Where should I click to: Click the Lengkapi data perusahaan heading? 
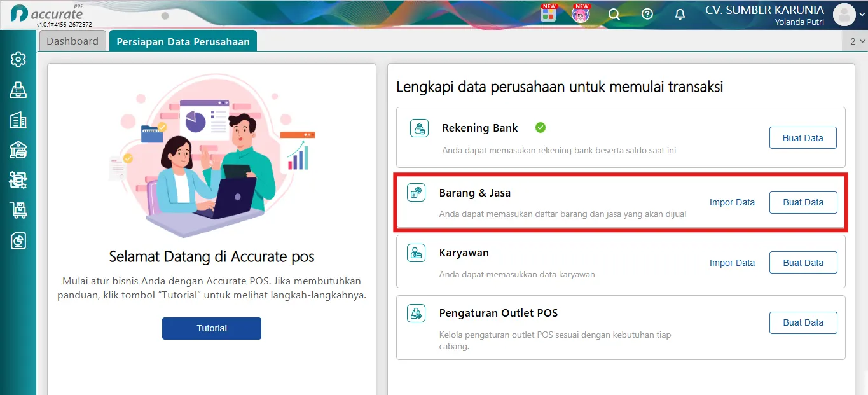click(560, 87)
